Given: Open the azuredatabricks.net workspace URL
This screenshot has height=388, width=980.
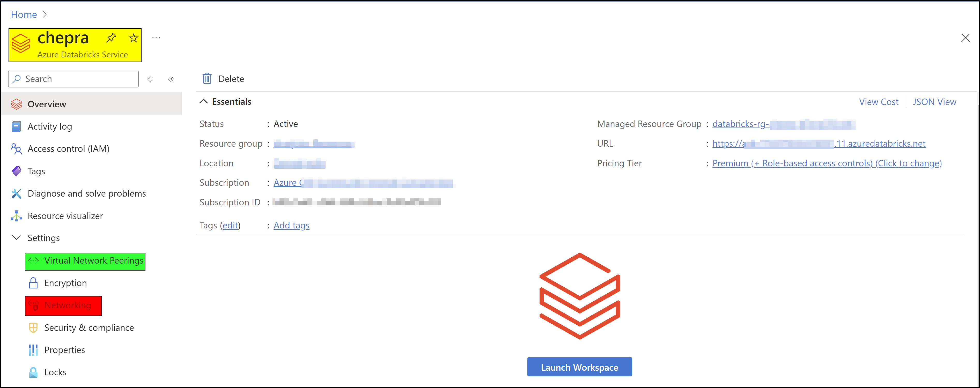Looking at the screenshot, I should (819, 144).
